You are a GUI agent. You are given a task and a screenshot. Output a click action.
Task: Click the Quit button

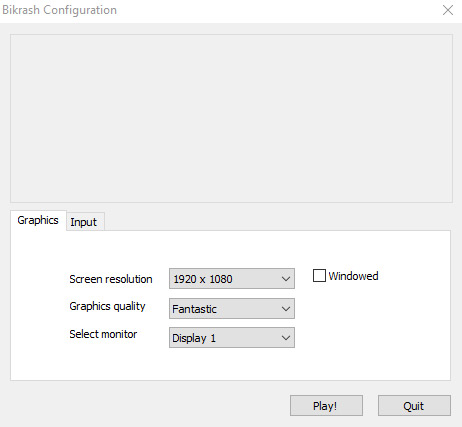coord(414,406)
